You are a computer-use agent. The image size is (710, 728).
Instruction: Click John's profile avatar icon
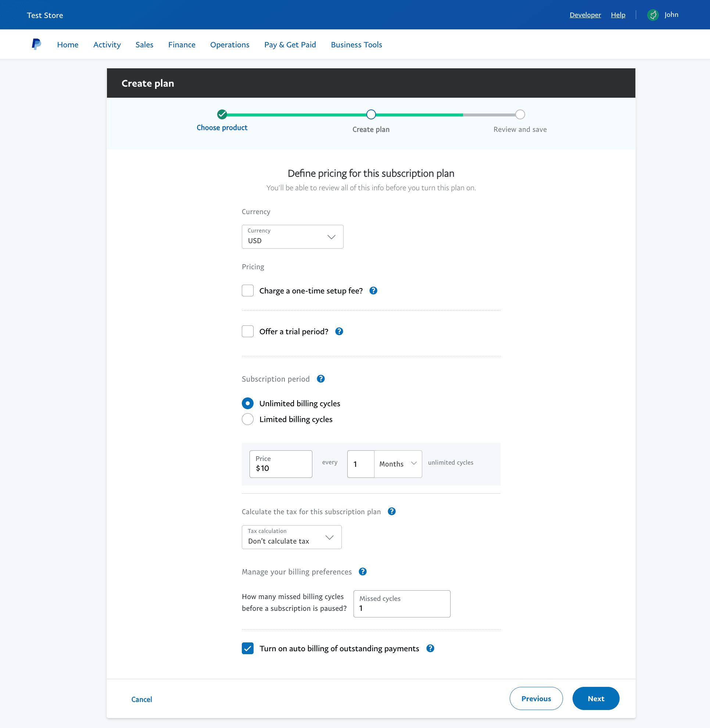click(x=653, y=15)
